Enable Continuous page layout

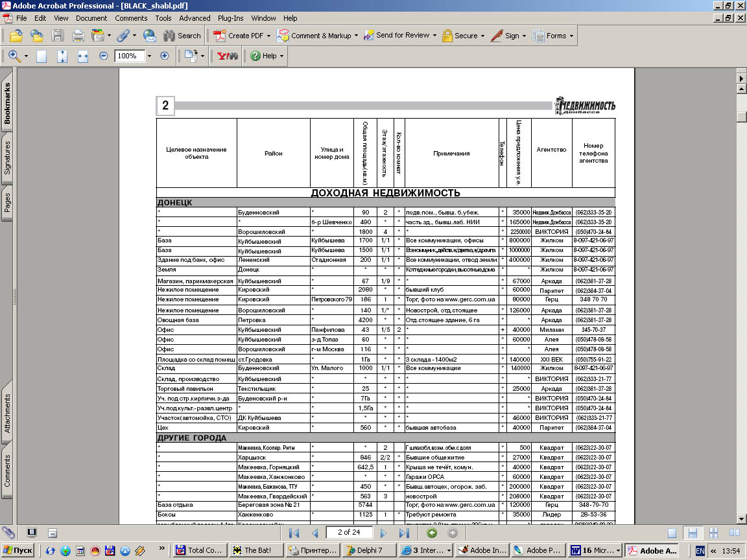pyautogui.click(x=693, y=533)
